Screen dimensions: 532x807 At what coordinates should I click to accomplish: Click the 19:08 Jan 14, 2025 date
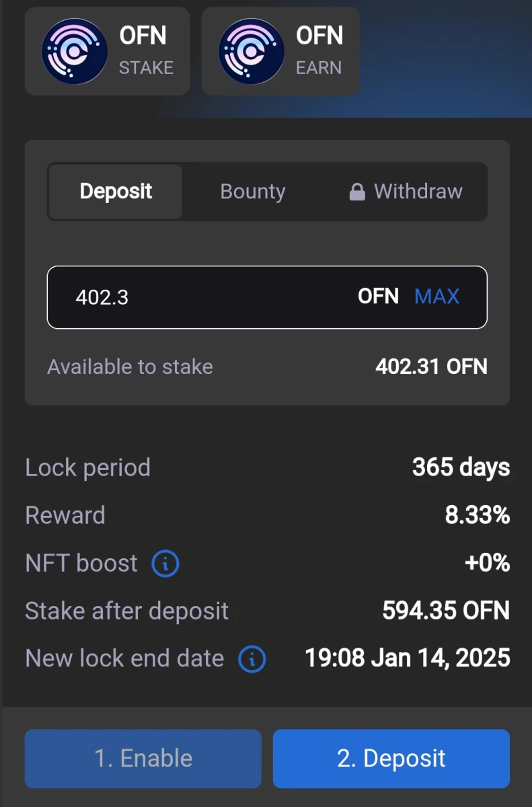point(408,658)
